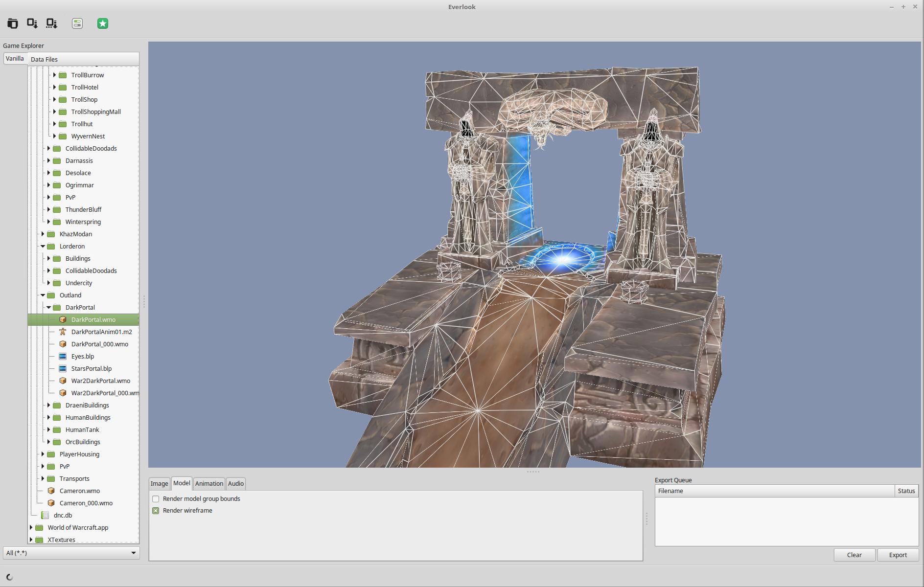
Task: Click the green star toolbar icon
Action: click(x=103, y=23)
